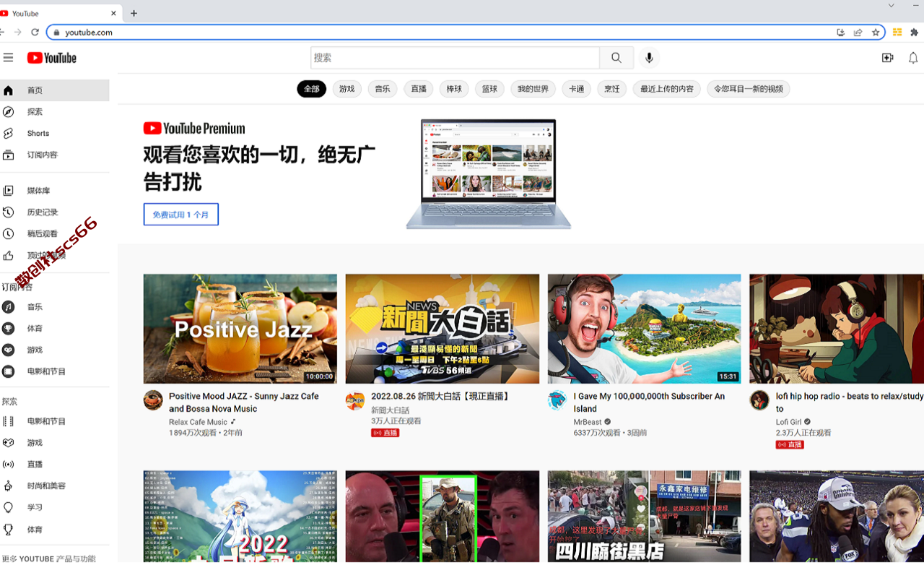Reload the page in Chrome

(35, 33)
